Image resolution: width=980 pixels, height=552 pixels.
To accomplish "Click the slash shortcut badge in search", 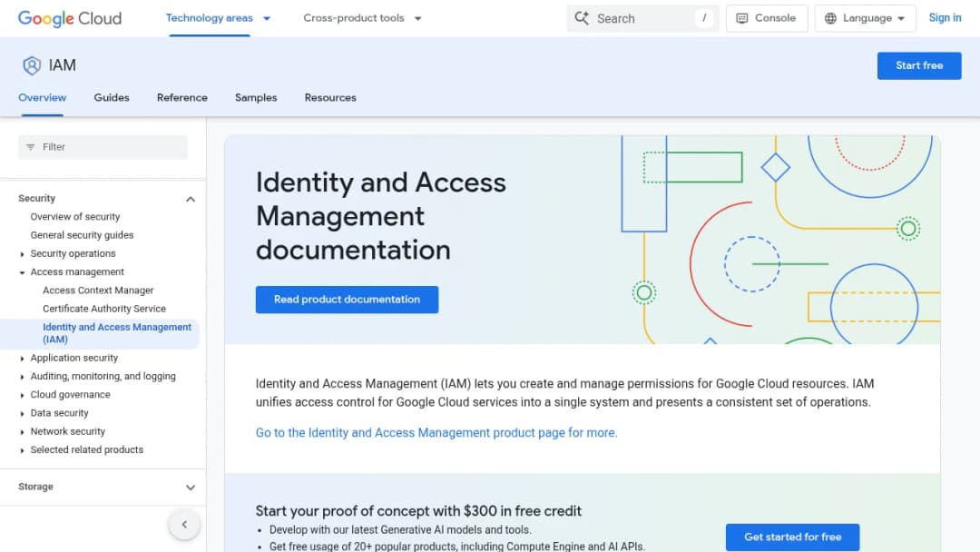I will coord(704,18).
